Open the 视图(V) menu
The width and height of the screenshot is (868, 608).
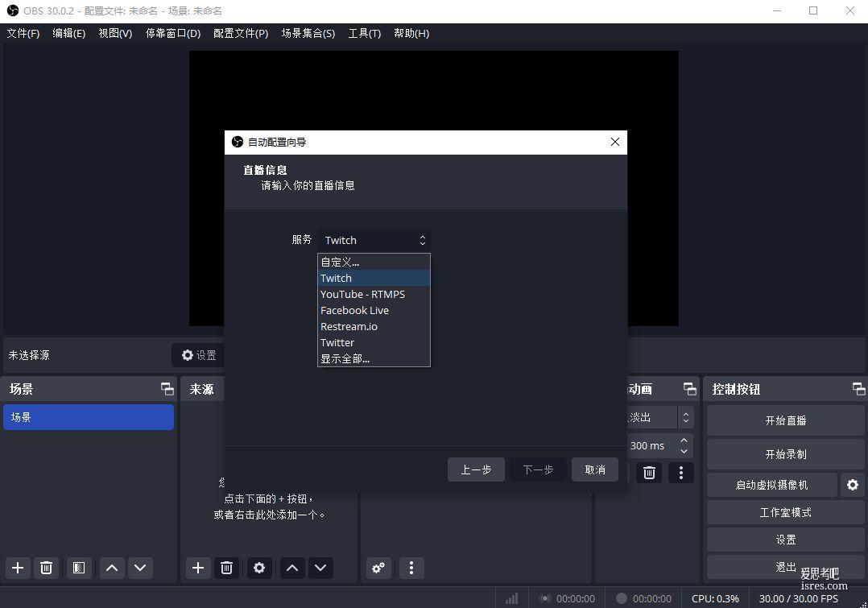(115, 33)
